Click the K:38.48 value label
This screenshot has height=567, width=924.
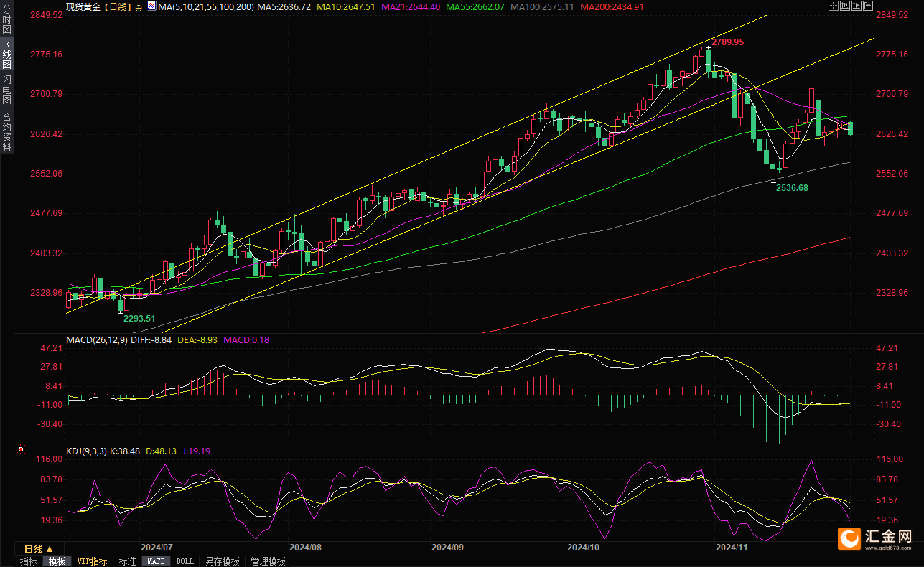[x=126, y=451]
